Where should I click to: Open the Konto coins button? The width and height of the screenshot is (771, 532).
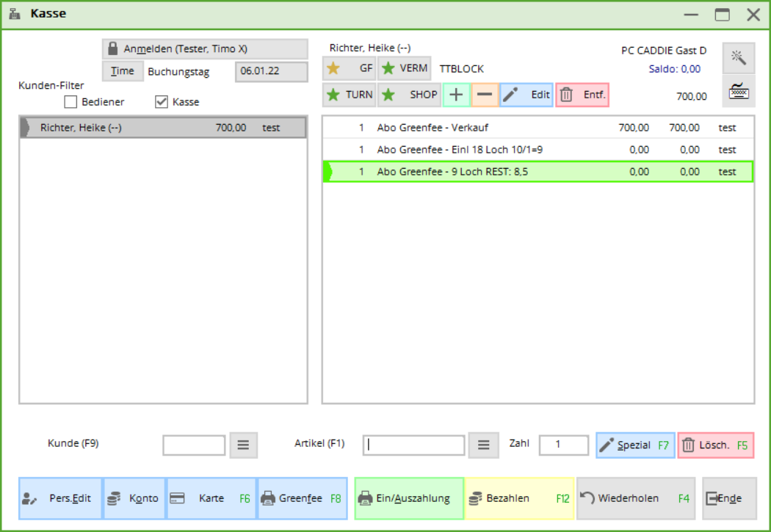(134, 498)
